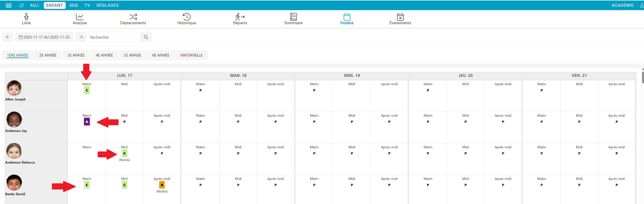Viewport: 644px width, 204px height.
Task: Click the refresh sync icon
Action: click(22, 5)
